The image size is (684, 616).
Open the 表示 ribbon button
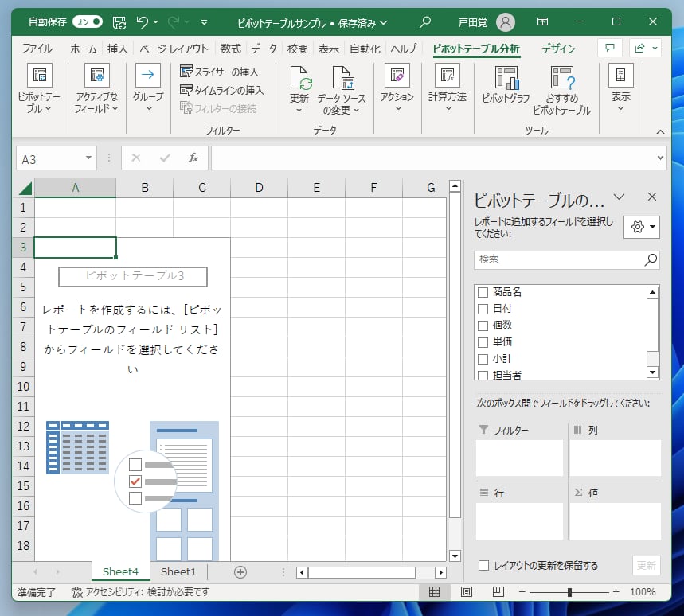tap(620, 88)
